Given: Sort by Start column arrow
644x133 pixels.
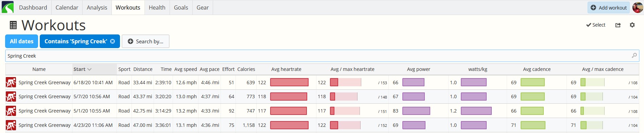Looking at the screenshot, I should (89, 69).
